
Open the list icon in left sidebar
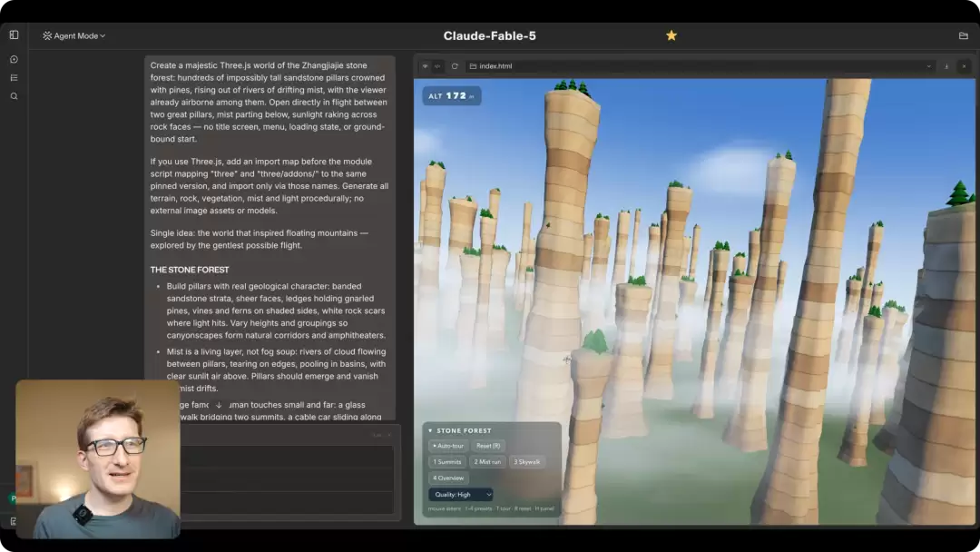coord(14,77)
